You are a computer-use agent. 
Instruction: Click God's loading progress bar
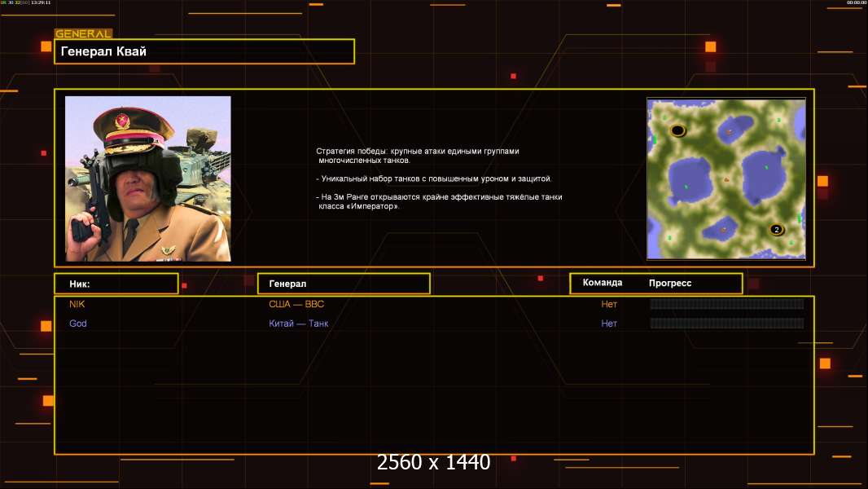pos(726,324)
